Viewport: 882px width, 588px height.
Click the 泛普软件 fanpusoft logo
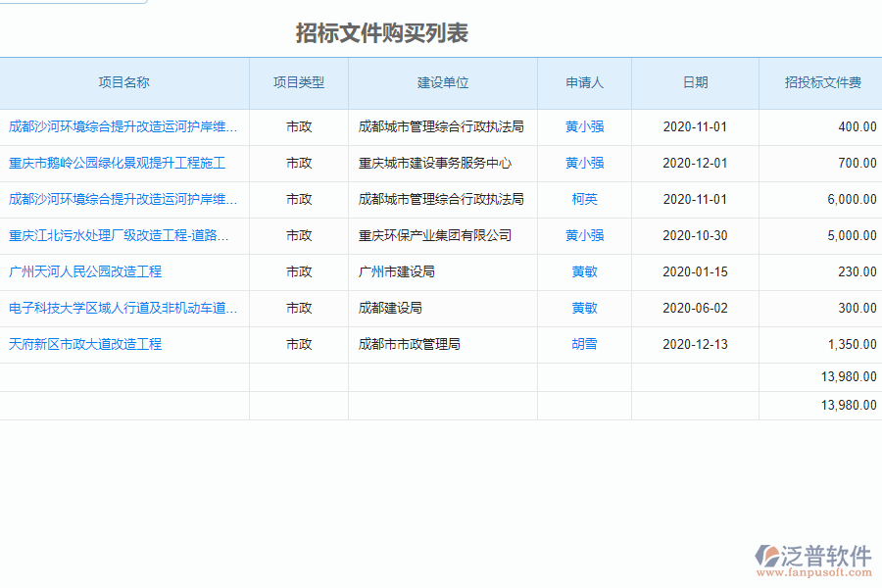click(x=811, y=561)
